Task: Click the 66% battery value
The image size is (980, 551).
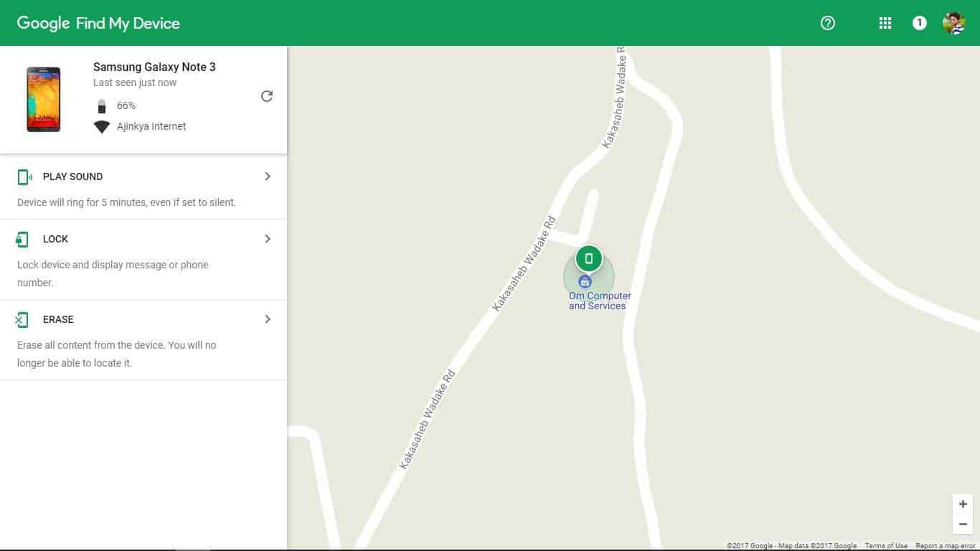Action: point(126,105)
